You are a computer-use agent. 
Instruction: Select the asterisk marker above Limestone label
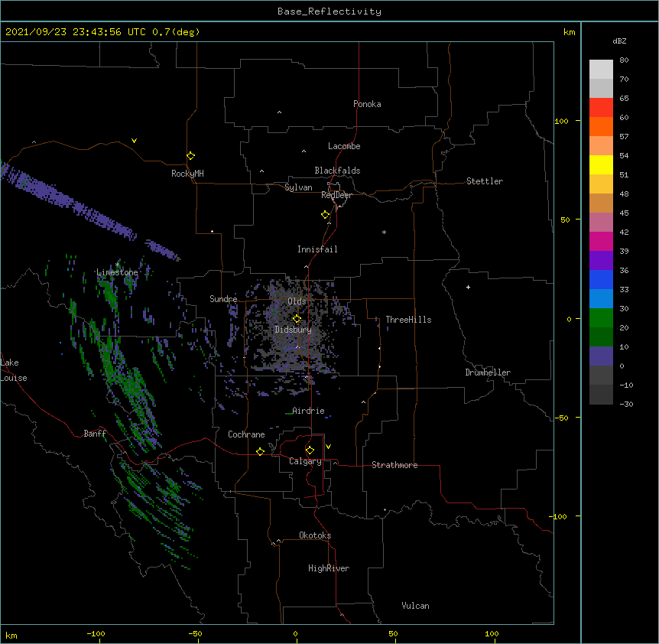tap(117, 265)
